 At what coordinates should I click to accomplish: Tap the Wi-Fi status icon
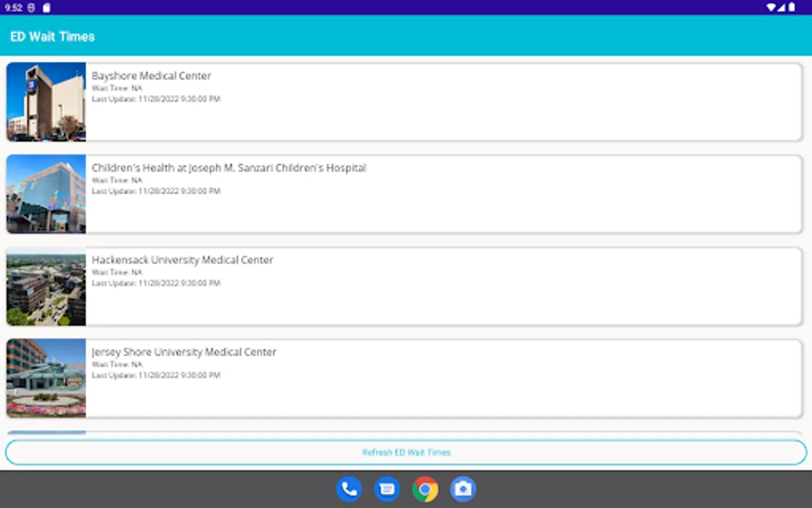pyautogui.click(x=771, y=7)
